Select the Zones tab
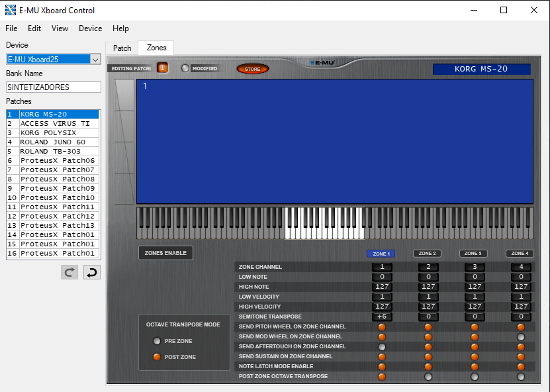 [156, 48]
